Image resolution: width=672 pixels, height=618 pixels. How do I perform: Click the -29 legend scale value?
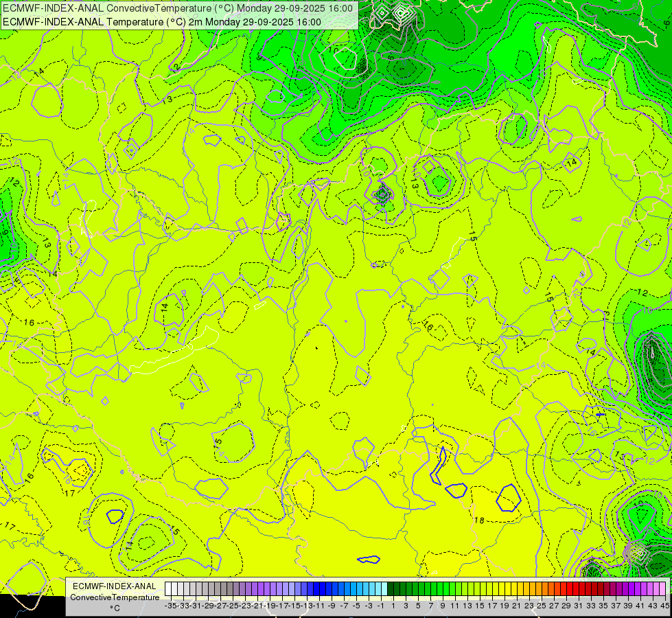[208, 606]
